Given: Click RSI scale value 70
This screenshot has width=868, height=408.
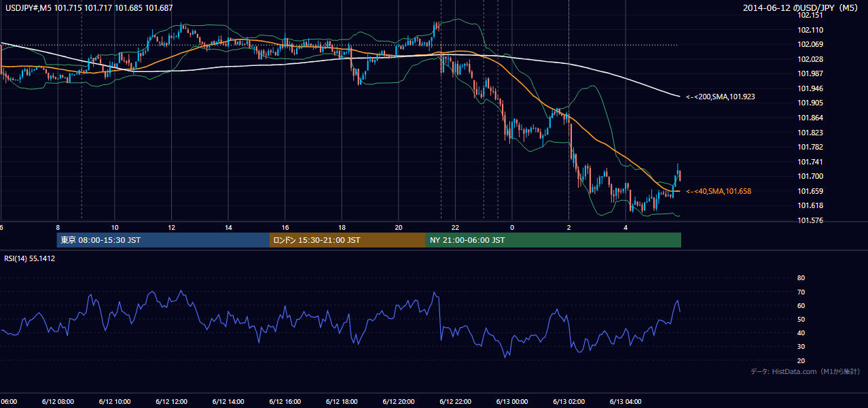Looking at the screenshot, I should click(x=801, y=292).
